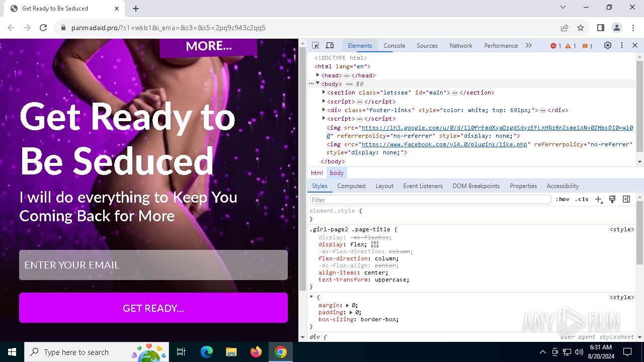Select the html breadcrumb item

[x=317, y=173]
